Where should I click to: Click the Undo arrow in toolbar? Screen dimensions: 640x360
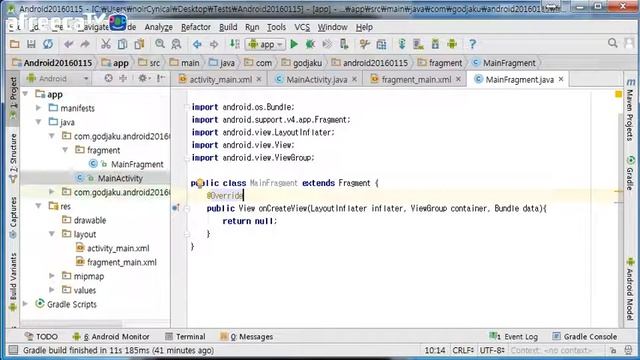[69, 44]
